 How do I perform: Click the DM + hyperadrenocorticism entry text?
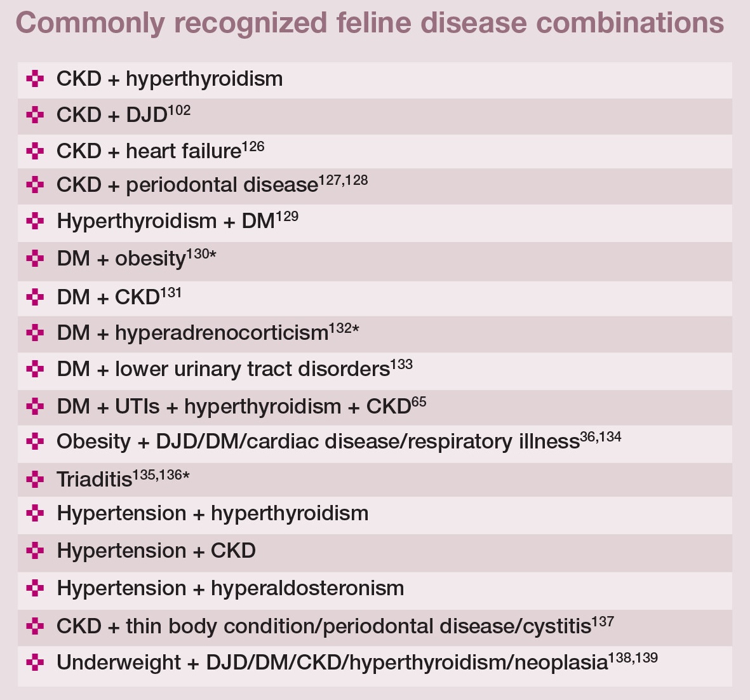click(192, 333)
